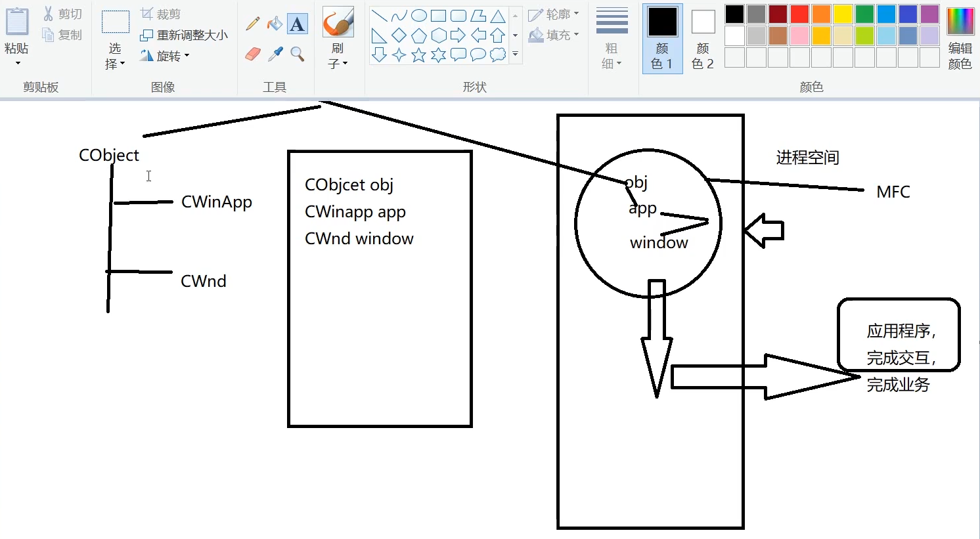Click the Cut (剪切) button
The image size is (980, 539).
click(62, 14)
